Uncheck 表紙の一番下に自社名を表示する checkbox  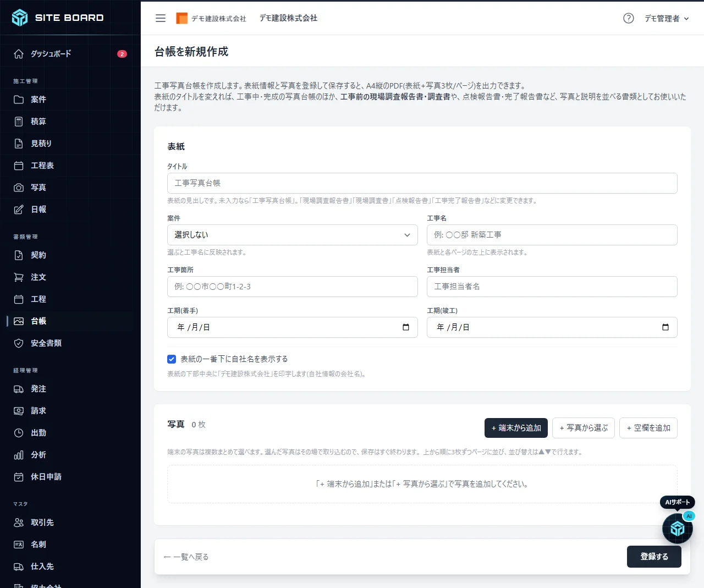[172, 359]
